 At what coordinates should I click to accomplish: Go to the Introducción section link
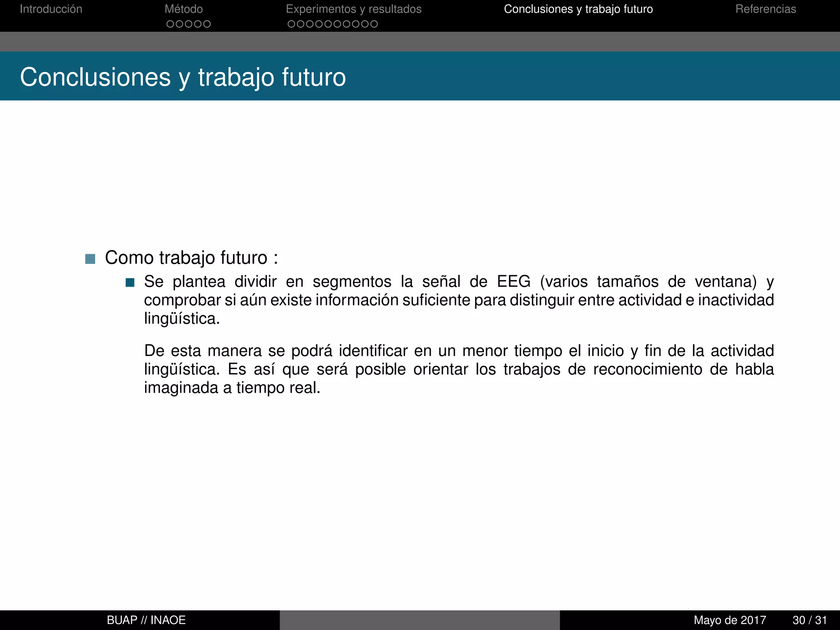[x=51, y=9]
